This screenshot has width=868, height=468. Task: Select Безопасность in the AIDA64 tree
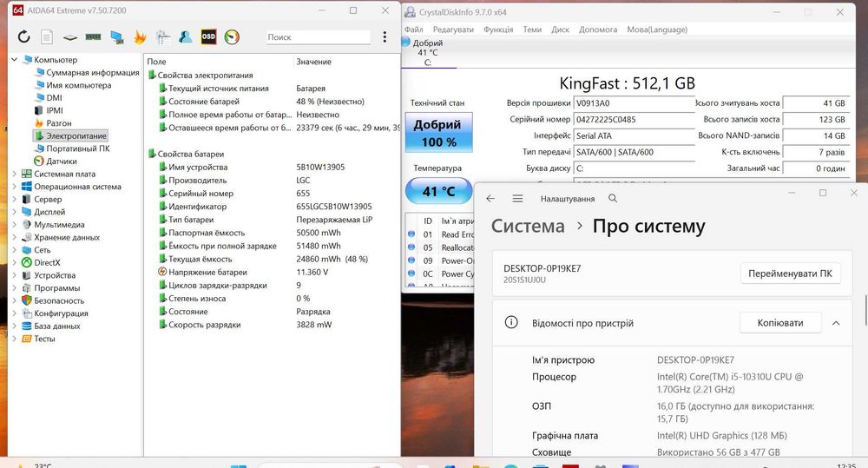pyautogui.click(x=59, y=300)
